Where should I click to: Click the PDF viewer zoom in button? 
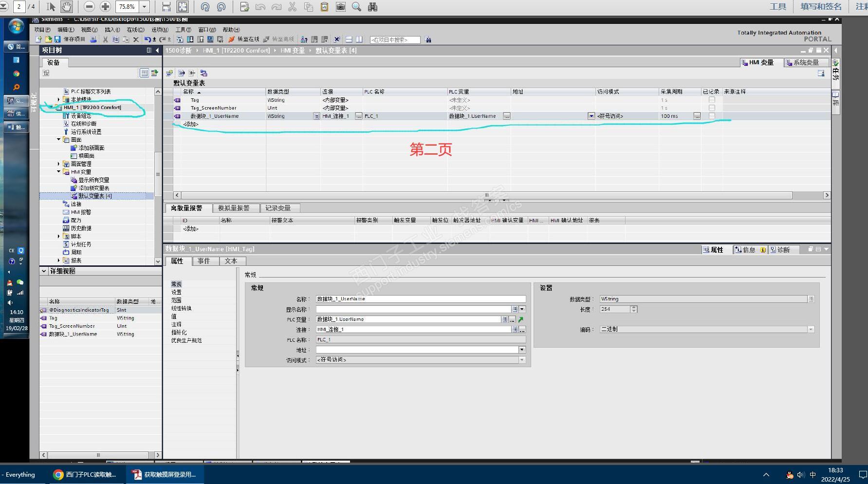tap(105, 7)
